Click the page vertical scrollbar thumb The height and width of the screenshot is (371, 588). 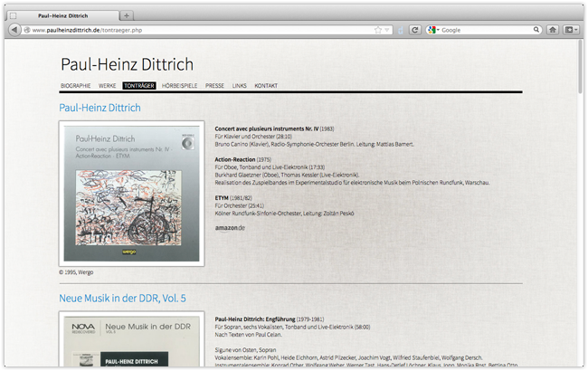pyautogui.click(x=581, y=67)
